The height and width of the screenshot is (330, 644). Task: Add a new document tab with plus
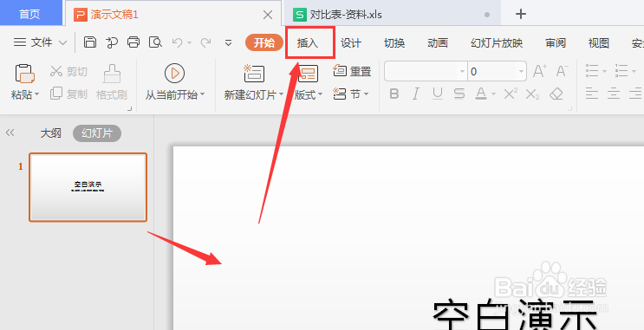tap(521, 15)
